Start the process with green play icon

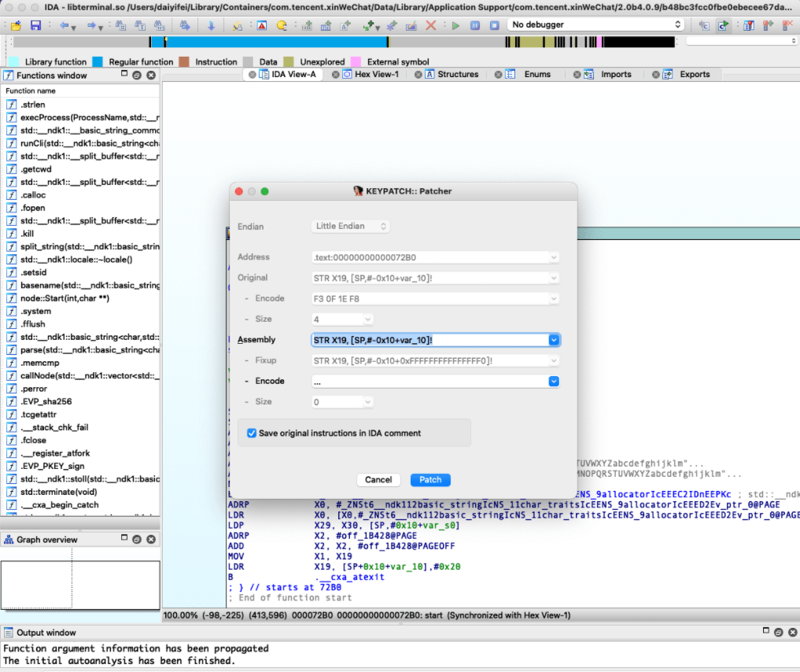click(x=455, y=25)
